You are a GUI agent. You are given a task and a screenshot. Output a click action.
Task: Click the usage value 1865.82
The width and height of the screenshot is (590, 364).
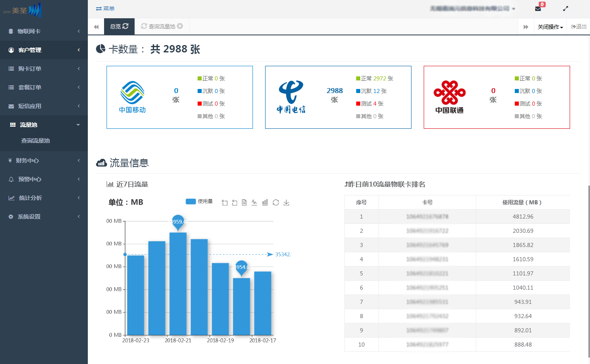523,245
